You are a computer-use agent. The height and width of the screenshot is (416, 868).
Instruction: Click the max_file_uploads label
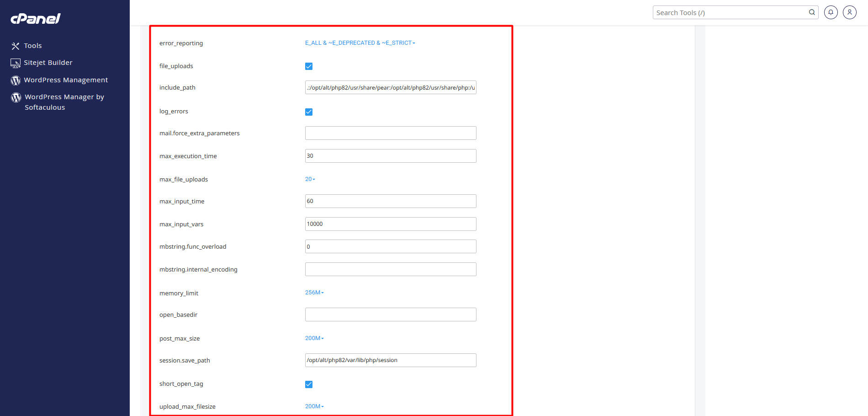pos(184,180)
